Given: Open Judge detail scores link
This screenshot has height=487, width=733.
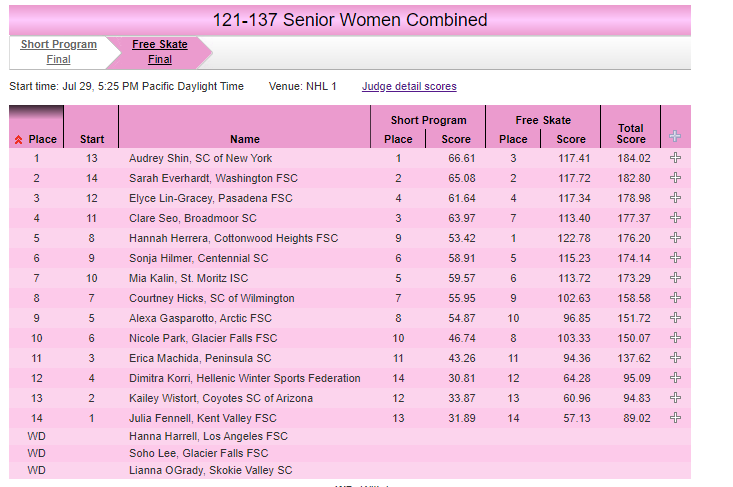Looking at the screenshot, I should [x=409, y=87].
